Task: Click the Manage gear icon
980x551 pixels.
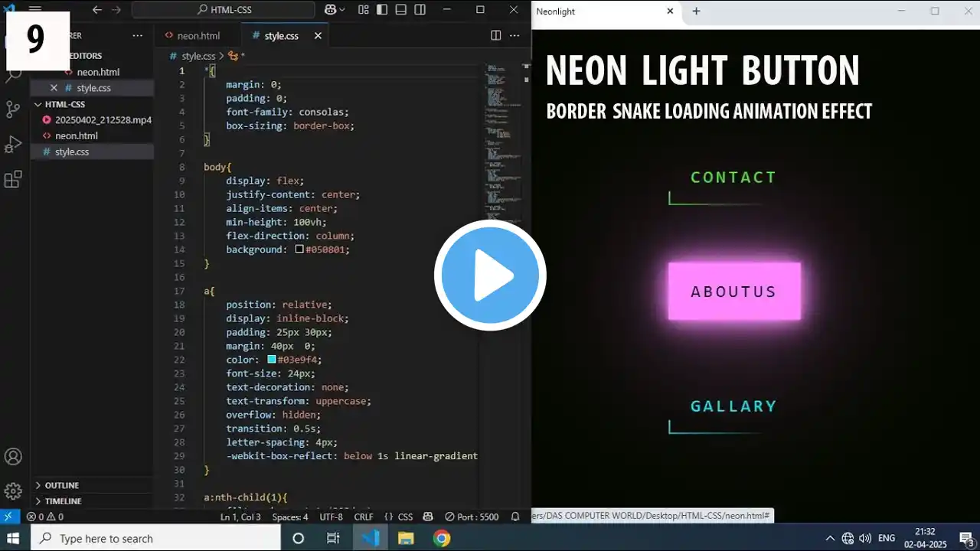Action: 13,491
